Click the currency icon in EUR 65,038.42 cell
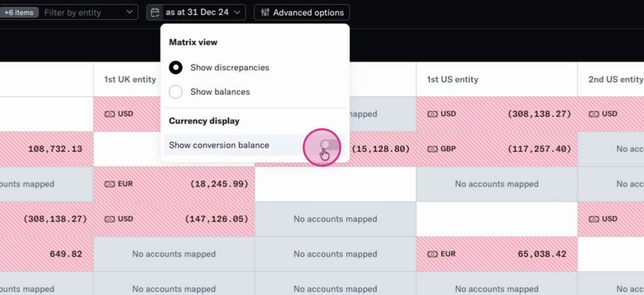 432,254
